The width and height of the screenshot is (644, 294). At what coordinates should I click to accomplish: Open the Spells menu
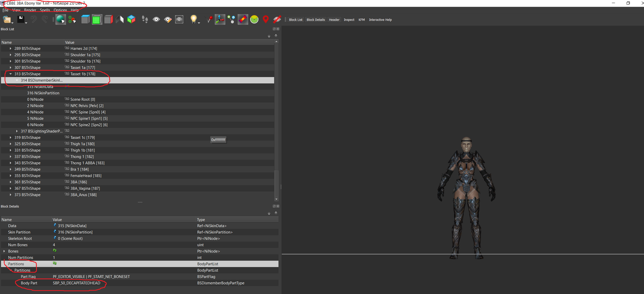point(45,10)
